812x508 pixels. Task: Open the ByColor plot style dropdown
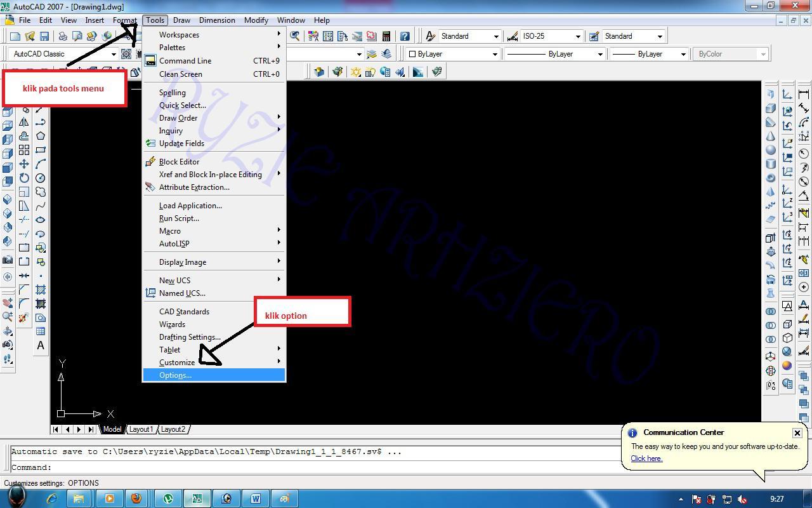coord(731,54)
